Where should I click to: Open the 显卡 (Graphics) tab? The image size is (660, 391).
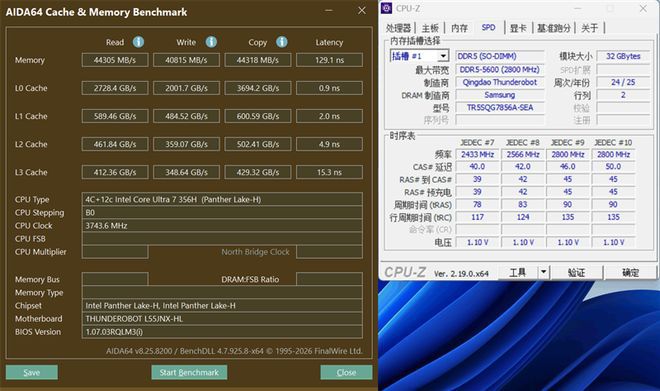click(518, 28)
